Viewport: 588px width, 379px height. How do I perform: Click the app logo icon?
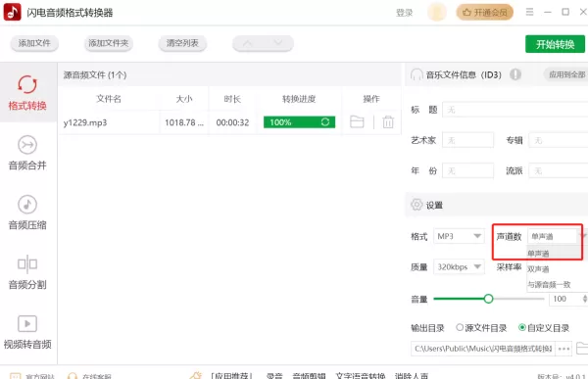tap(13, 12)
